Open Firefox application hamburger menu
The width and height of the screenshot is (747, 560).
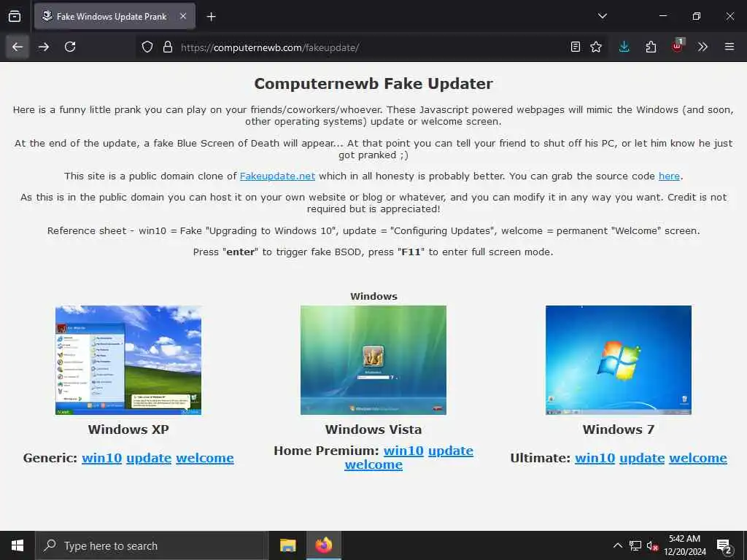coord(729,47)
